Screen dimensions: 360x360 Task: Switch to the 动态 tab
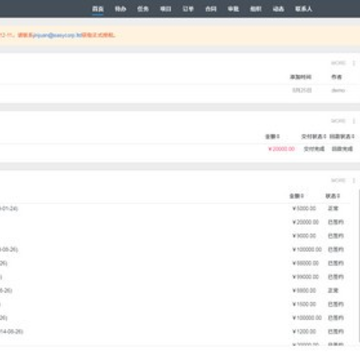click(278, 9)
